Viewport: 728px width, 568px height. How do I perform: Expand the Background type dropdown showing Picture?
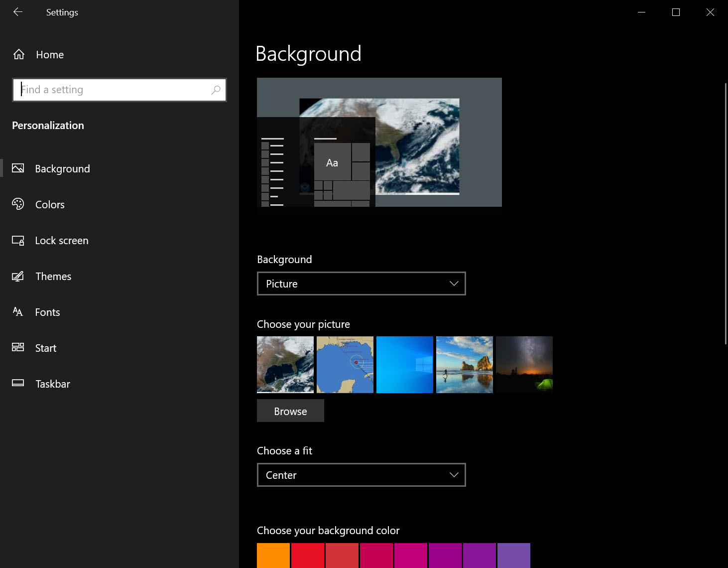pos(361,284)
